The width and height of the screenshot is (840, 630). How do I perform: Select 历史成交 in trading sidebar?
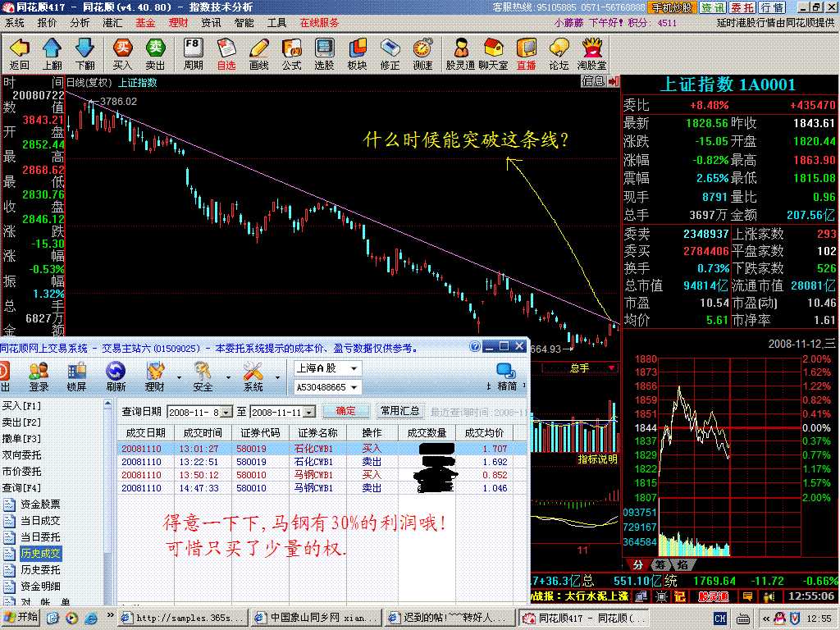tap(40, 554)
